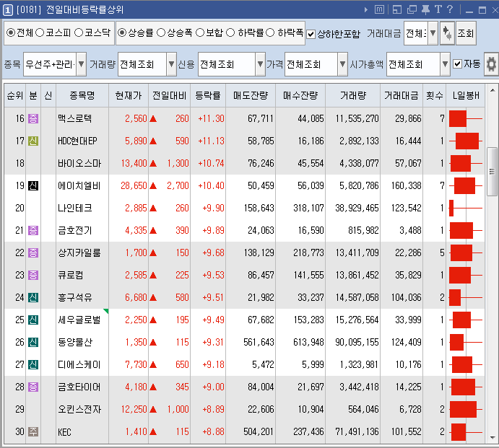Click the red up-triangle on 나인테크 row

[153, 208]
